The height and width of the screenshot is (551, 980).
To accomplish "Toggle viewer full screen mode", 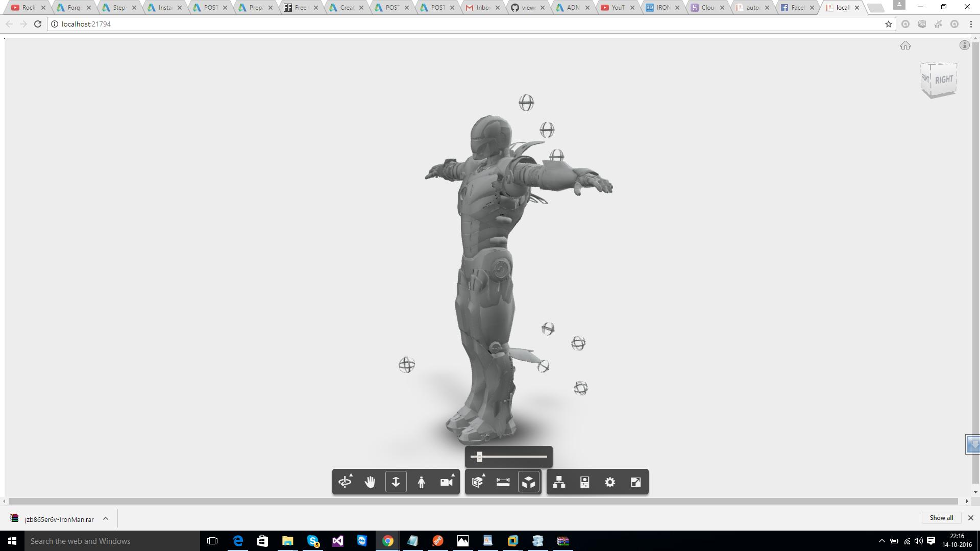I will pos(635,482).
